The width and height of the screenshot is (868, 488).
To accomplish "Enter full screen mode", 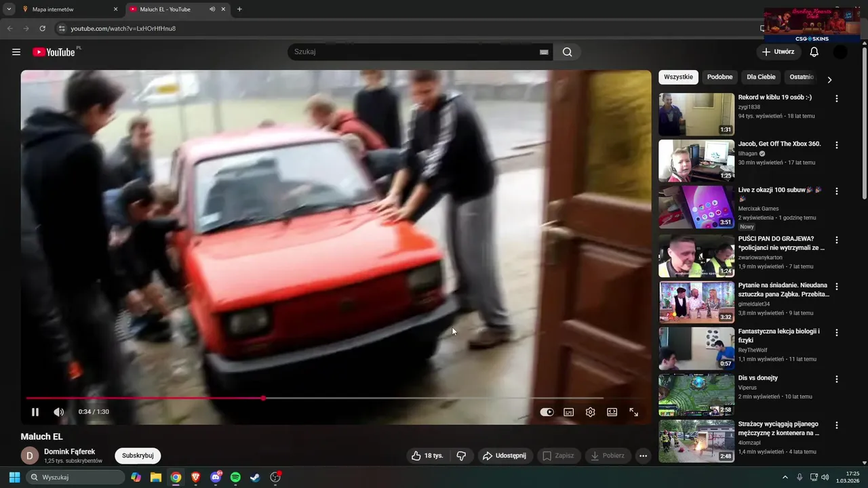I will 634,411.
